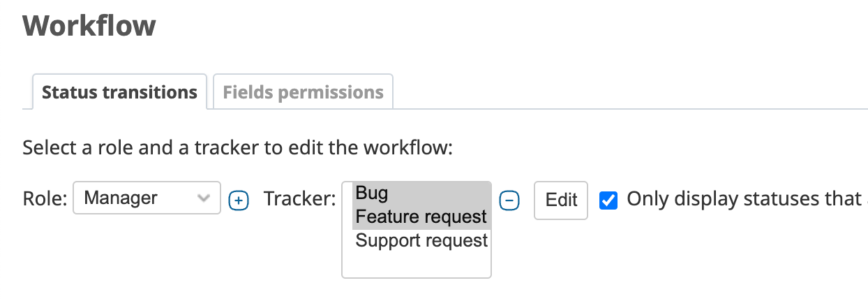Click the 'Select a role and a tracker' text
Image resolution: width=868 pixels, height=299 pixels.
coord(238,148)
